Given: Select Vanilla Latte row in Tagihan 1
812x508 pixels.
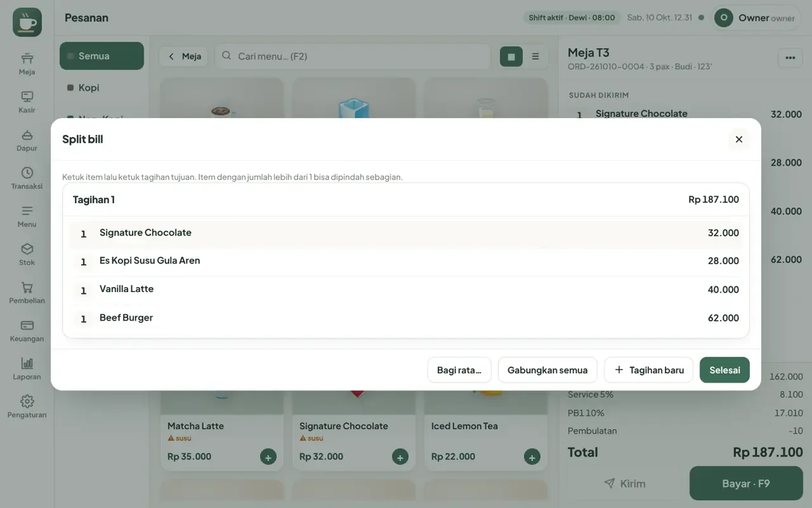Looking at the screenshot, I should pyautogui.click(x=406, y=290).
